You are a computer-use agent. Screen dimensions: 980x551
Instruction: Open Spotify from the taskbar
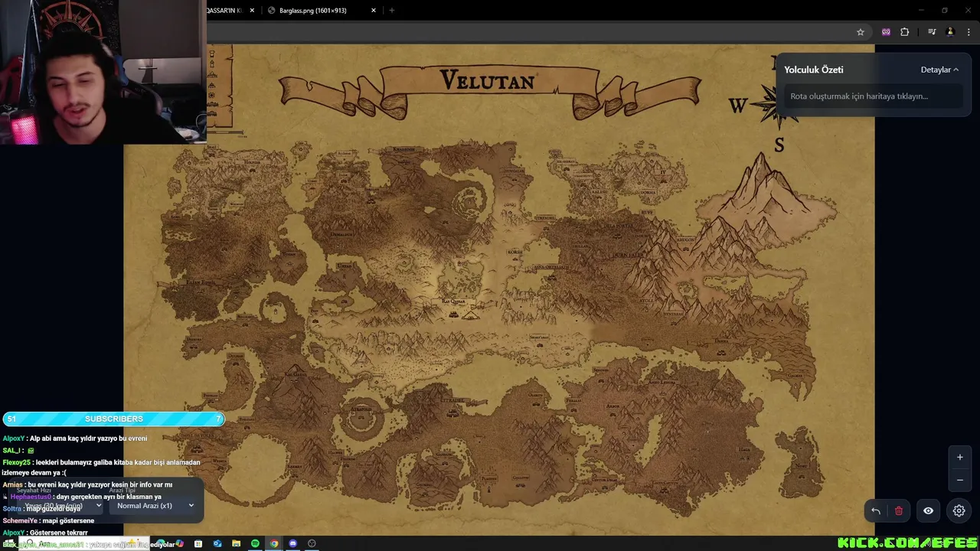tap(255, 544)
